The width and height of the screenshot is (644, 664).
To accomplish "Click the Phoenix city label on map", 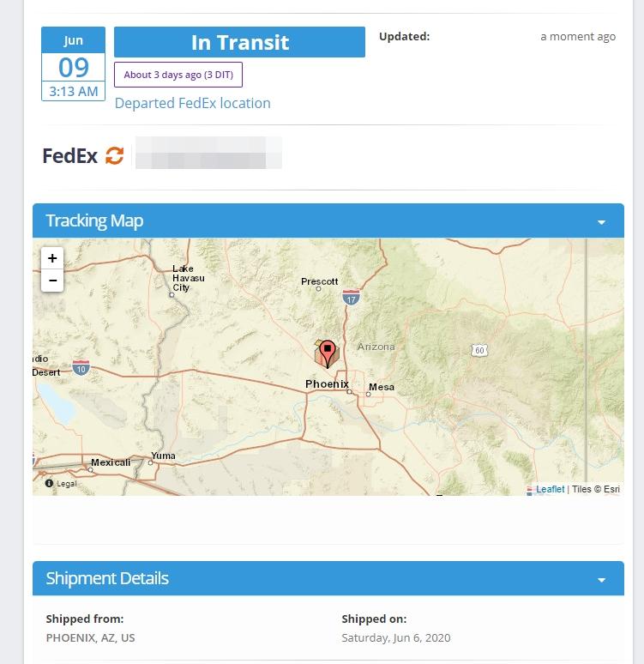I will (x=327, y=384).
